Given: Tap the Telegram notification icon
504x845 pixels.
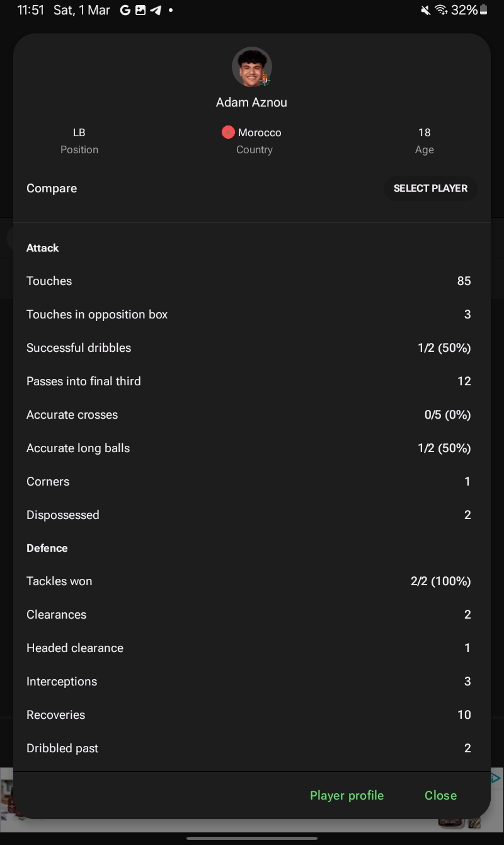Looking at the screenshot, I should [156, 10].
